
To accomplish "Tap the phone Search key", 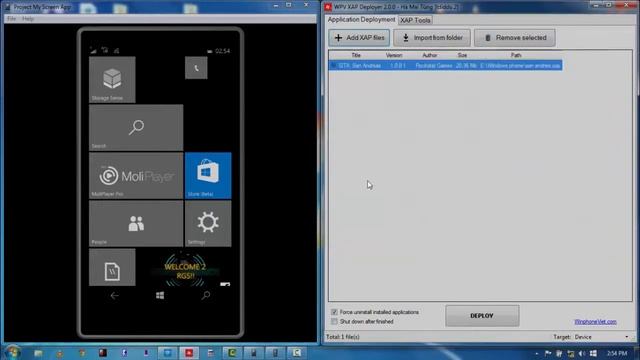I will tap(206, 295).
